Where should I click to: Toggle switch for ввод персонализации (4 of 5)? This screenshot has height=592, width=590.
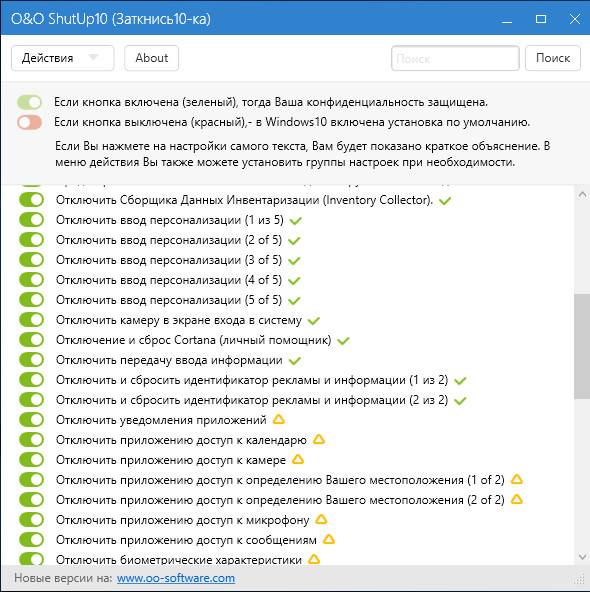[31, 280]
